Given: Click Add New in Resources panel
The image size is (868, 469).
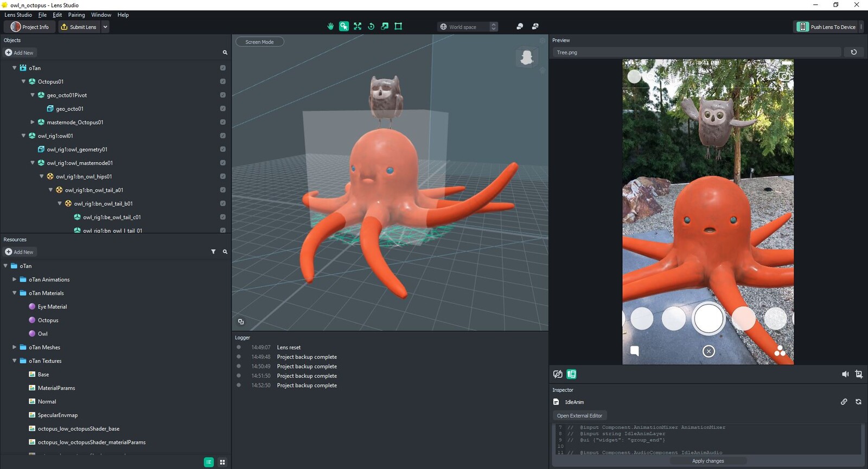Looking at the screenshot, I should (19, 252).
